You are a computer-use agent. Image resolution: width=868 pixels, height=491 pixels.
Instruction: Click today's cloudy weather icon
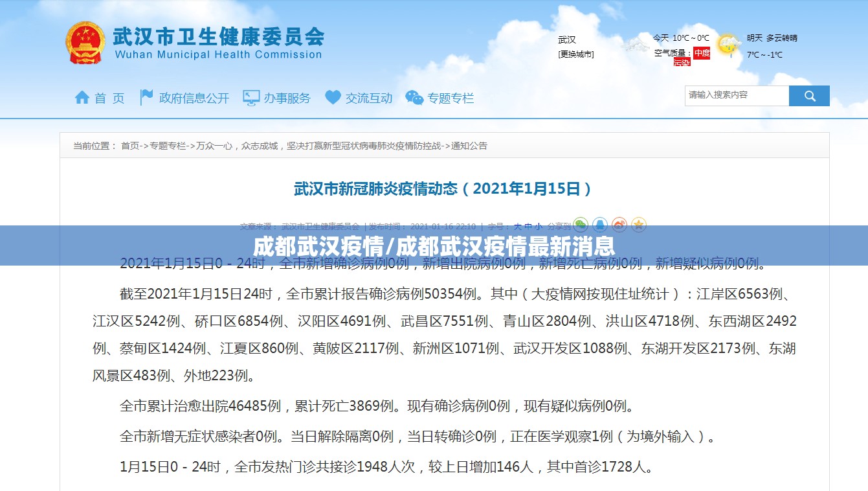click(635, 45)
